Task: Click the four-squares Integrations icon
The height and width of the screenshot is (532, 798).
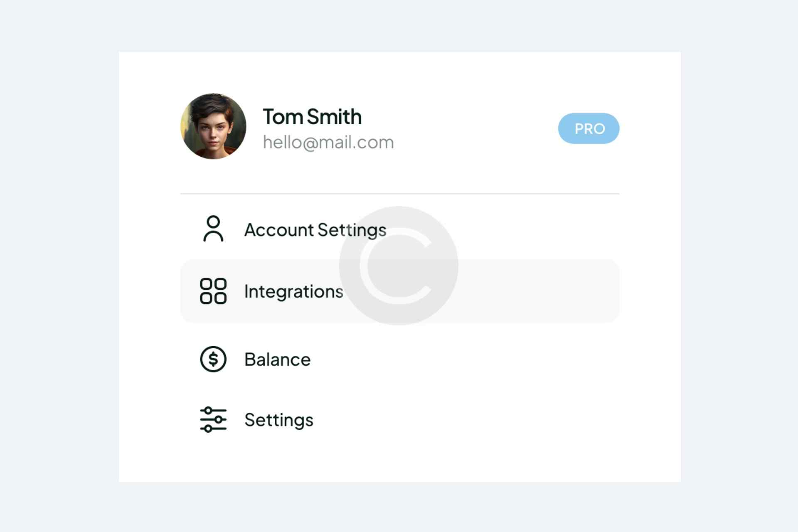Action: tap(213, 291)
